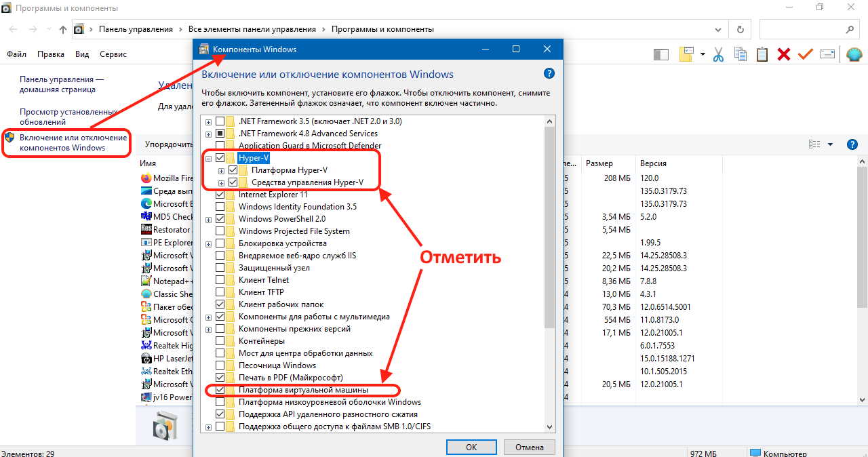Select the PE Explorer program icon
This screenshot has width=868, height=457.
tap(146, 243)
